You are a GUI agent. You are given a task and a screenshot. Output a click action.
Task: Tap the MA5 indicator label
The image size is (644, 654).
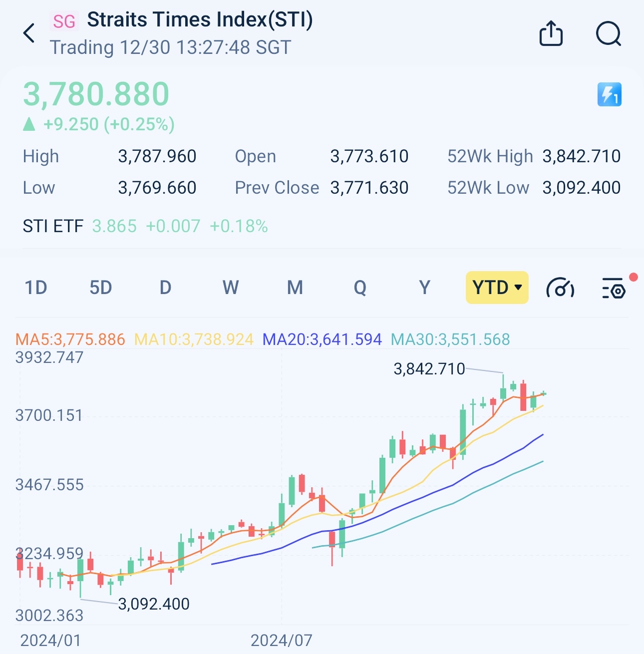point(70,339)
